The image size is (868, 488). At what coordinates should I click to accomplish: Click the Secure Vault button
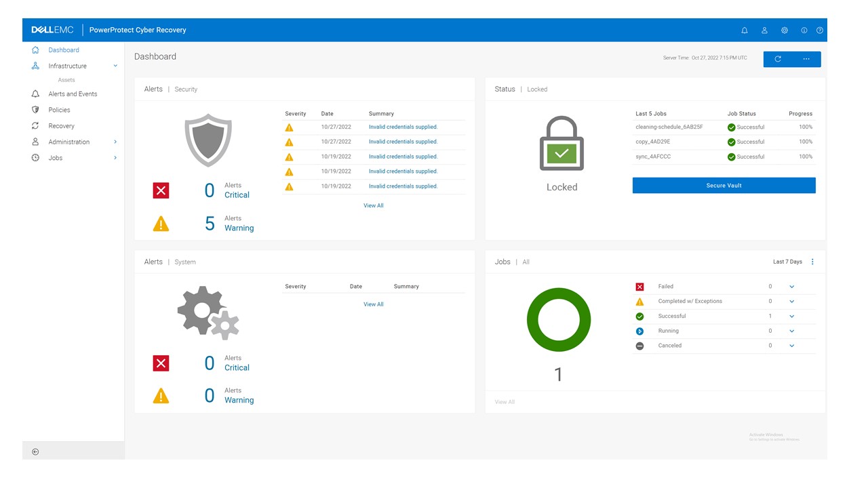724,185
